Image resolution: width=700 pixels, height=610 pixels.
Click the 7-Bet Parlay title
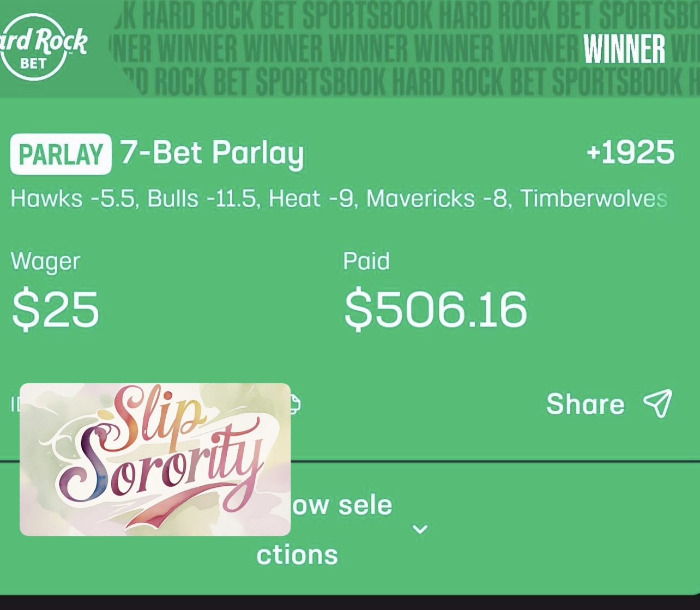pyautogui.click(x=212, y=153)
